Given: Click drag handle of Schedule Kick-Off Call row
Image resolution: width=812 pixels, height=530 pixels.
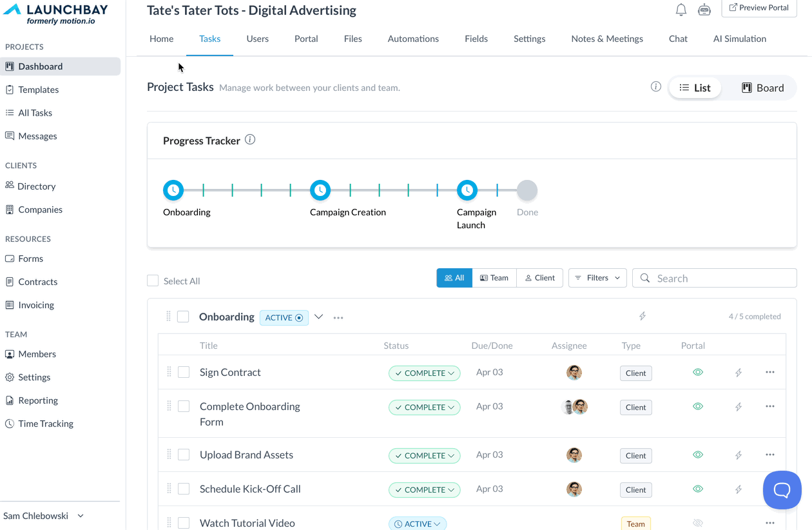Looking at the screenshot, I should 169,489.
